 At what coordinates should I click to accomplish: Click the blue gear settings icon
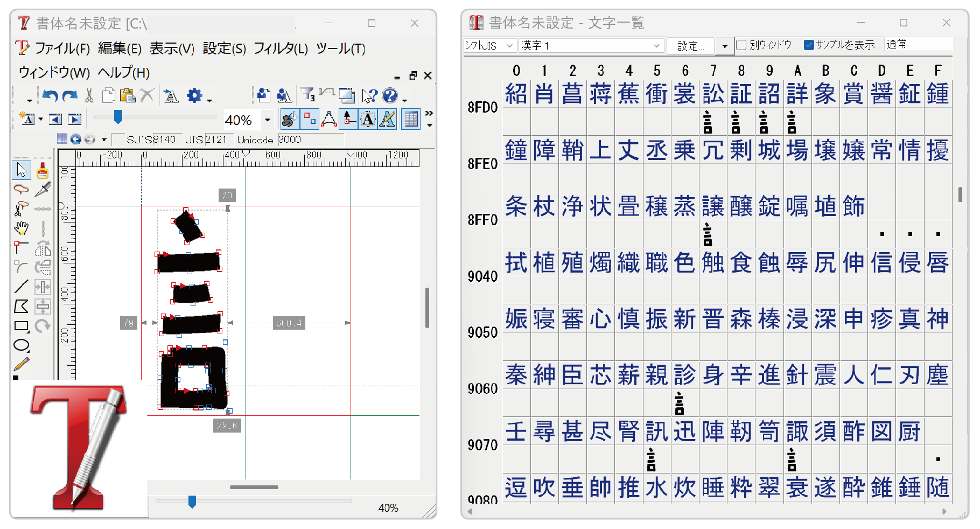pos(194,96)
